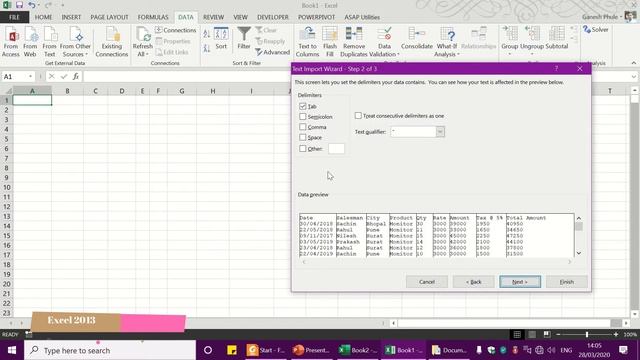Click the Back button in wizard
Image resolution: width=640 pixels, height=360 pixels.
click(473, 282)
